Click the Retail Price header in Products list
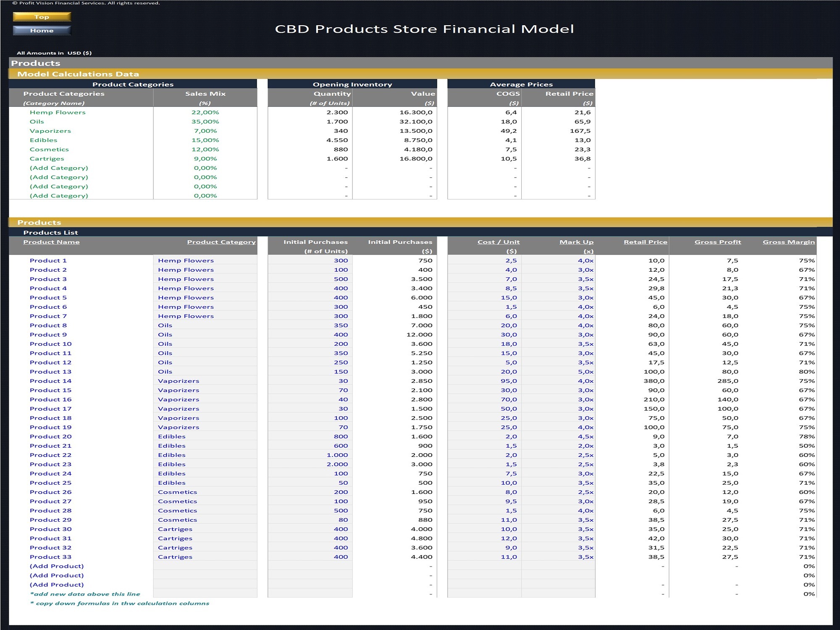 646,242
